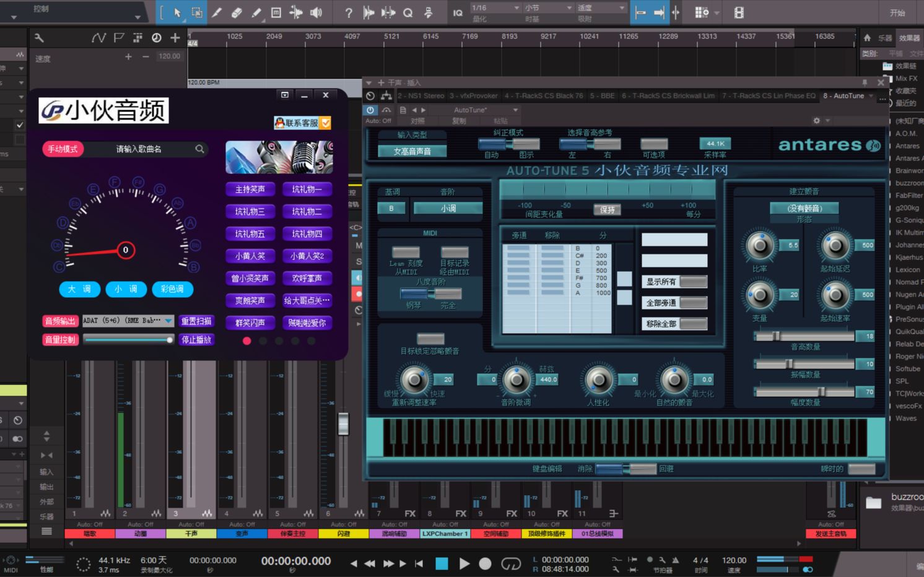This screenshot has height=577, width=924.
Task: Open the 没有颤音 vibrato shape dropdown
Action: [804, 209]
